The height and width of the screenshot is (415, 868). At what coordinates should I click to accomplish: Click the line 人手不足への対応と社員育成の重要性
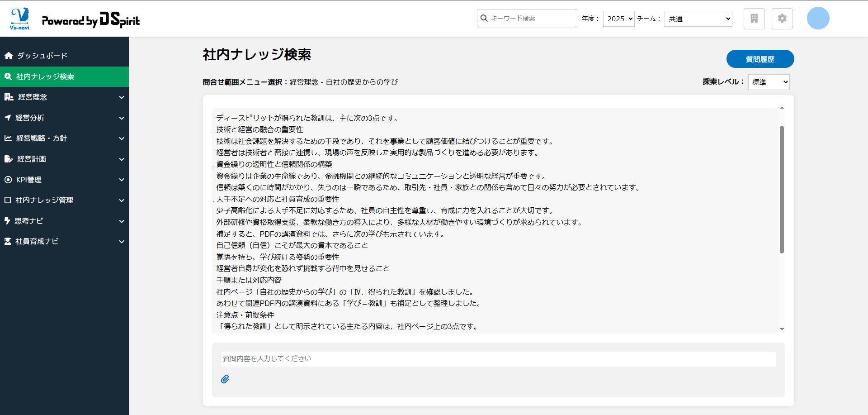[278, 199]
